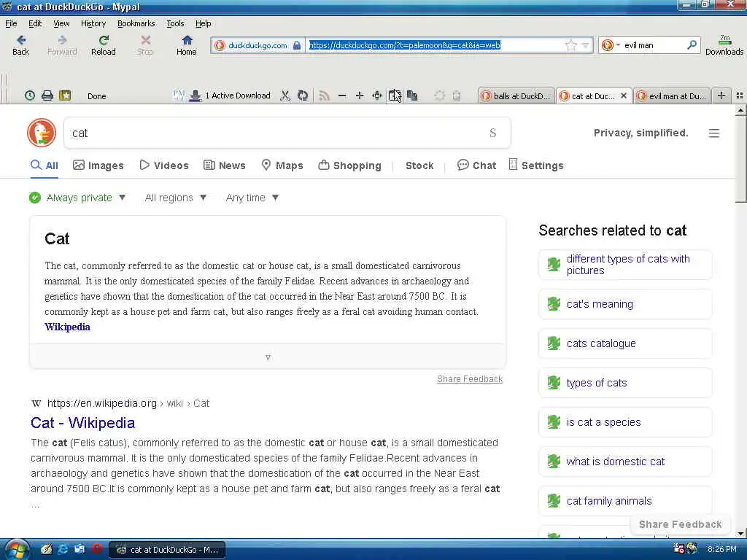Select Images search category
Viewport: 747px width, 560px height.
click(x=98, y=166)
